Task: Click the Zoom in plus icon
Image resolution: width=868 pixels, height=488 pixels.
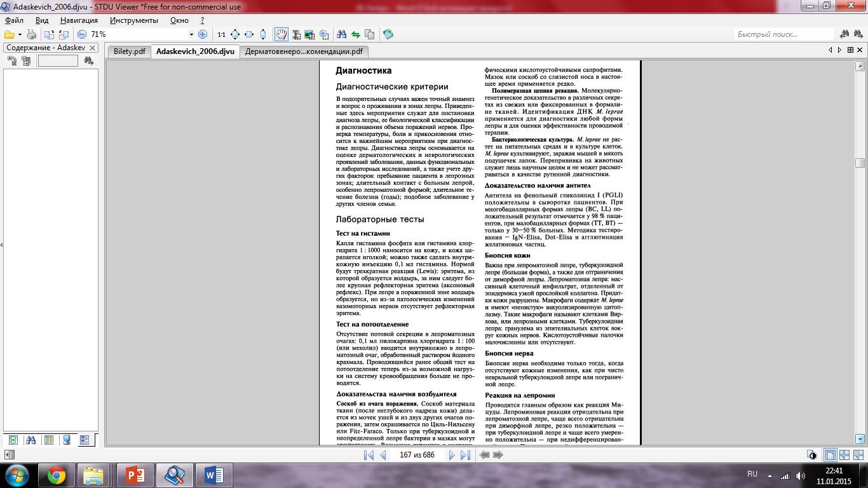Action: pos(202,34)
